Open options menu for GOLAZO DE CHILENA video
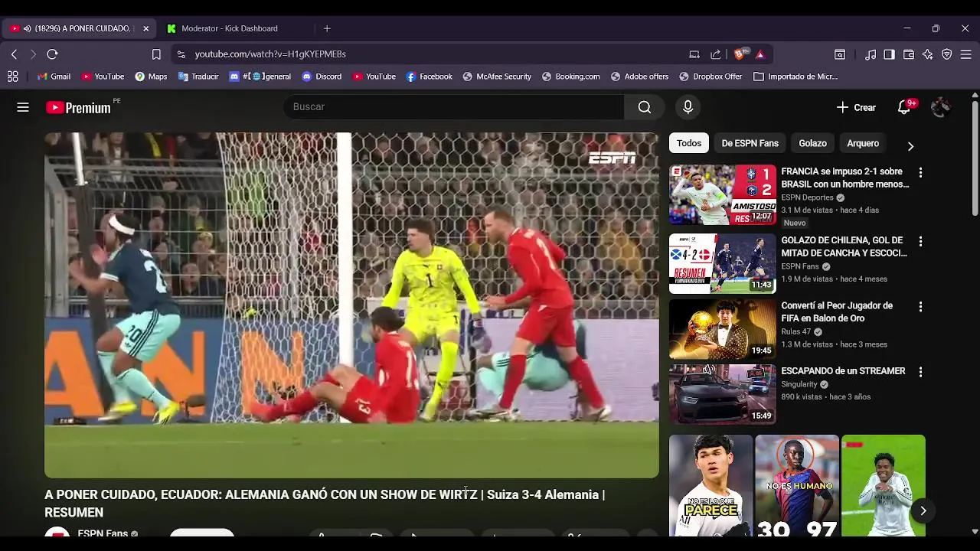 [920, 241]
